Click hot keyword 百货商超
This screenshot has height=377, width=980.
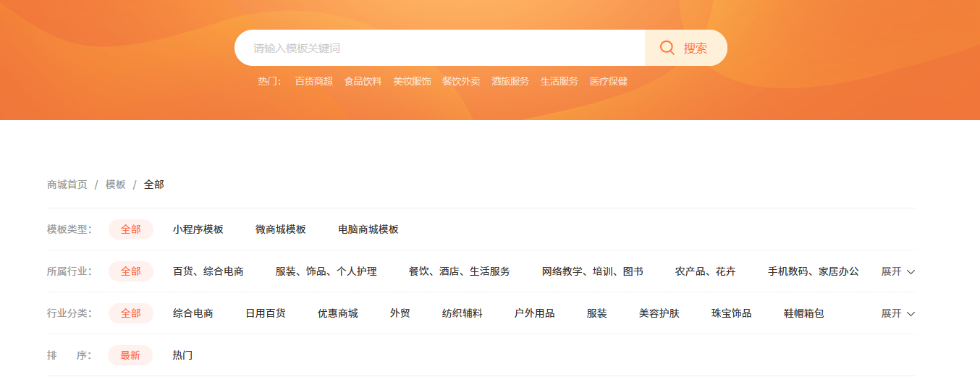pyautogui.click(x=313, y=81)
